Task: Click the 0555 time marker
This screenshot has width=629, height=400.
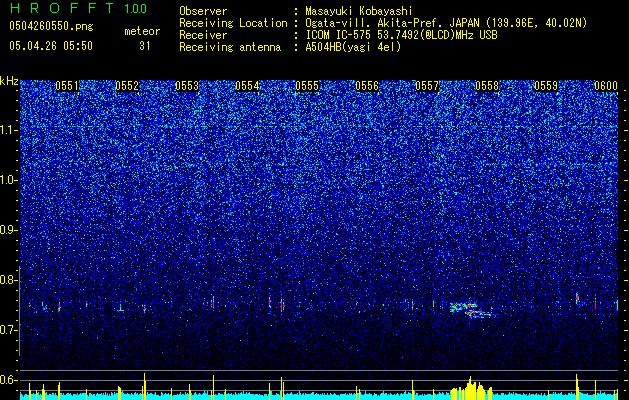Action: click(x=307, y=86)
